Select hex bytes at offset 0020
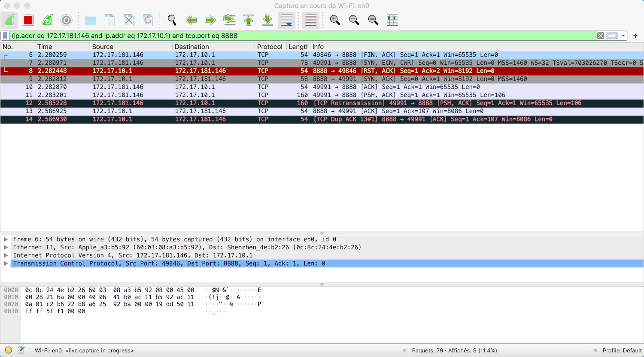Screen dimensions: 644x357 click(109, 304)
